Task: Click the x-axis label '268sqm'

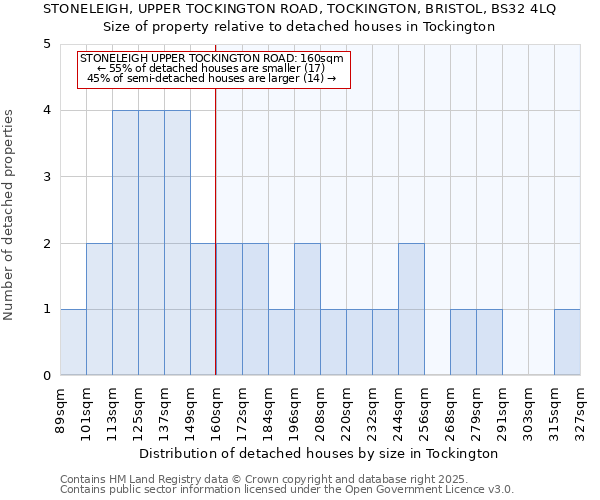Action: click(x=450, y=414)
